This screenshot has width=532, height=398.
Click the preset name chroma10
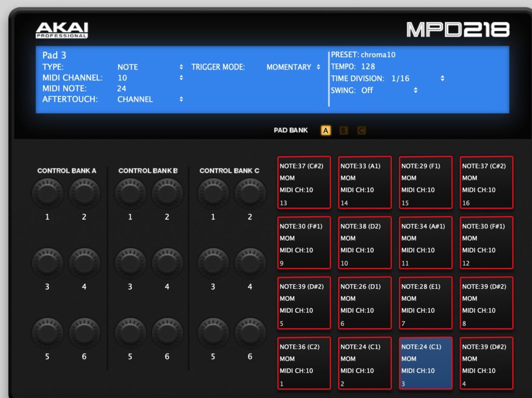click(378, 55)
